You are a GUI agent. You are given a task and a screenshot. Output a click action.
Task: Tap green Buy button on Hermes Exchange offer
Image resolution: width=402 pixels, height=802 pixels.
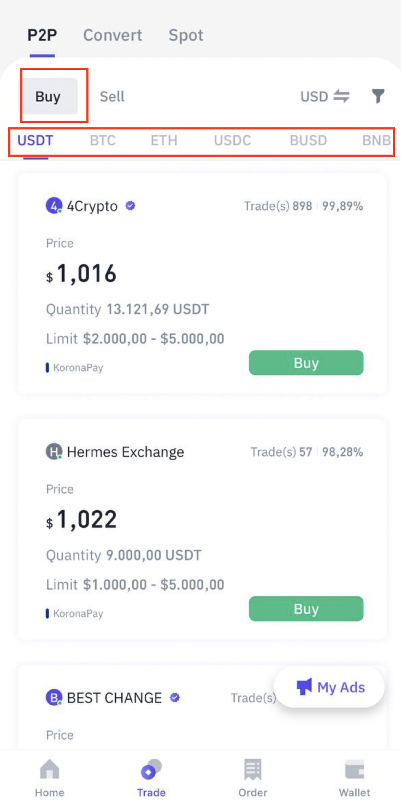[306, 609]
